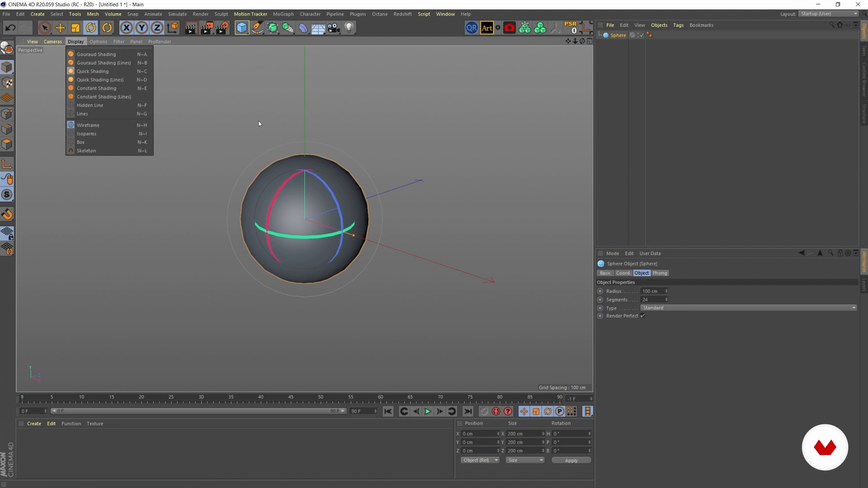
Task: Open Tags menu in Object Manager
Action: (678, 25)
